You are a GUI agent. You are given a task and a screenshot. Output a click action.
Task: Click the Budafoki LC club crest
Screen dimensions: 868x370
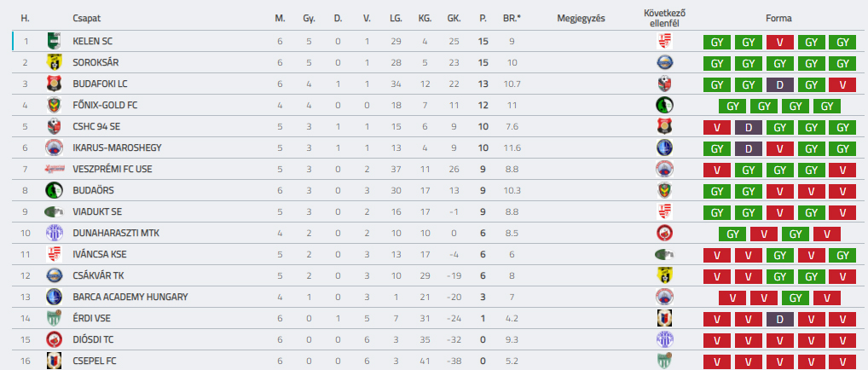(x=54, y=84)
